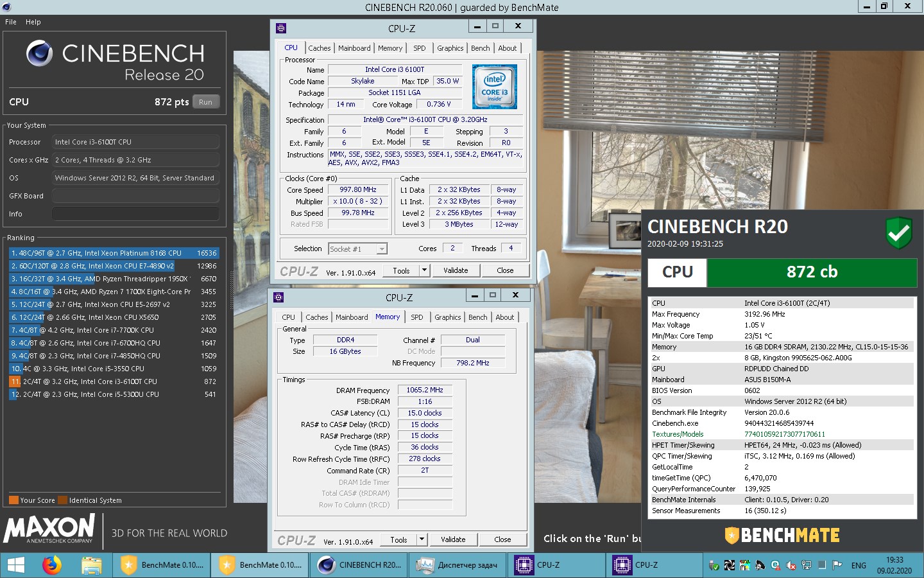The image size is (924, 578).
Task: Select Graphics tab in CPU-Z processor window
Action: click(450, 48)
